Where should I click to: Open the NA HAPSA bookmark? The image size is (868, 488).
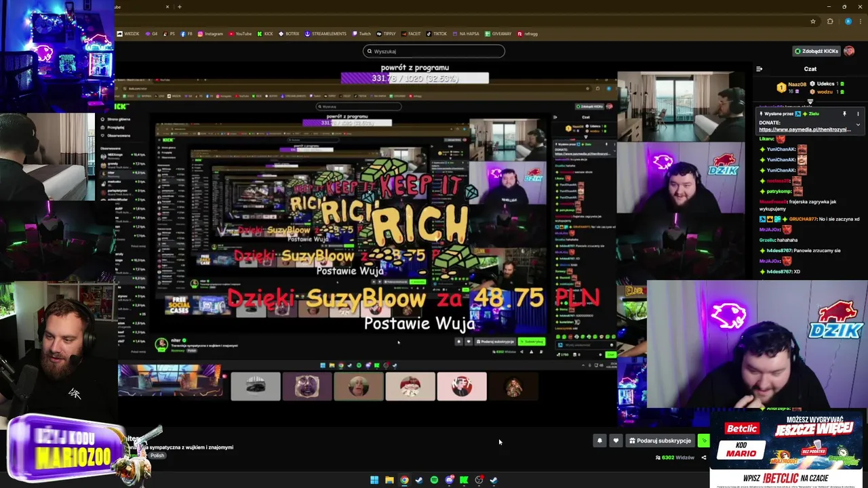click(466, 33)
